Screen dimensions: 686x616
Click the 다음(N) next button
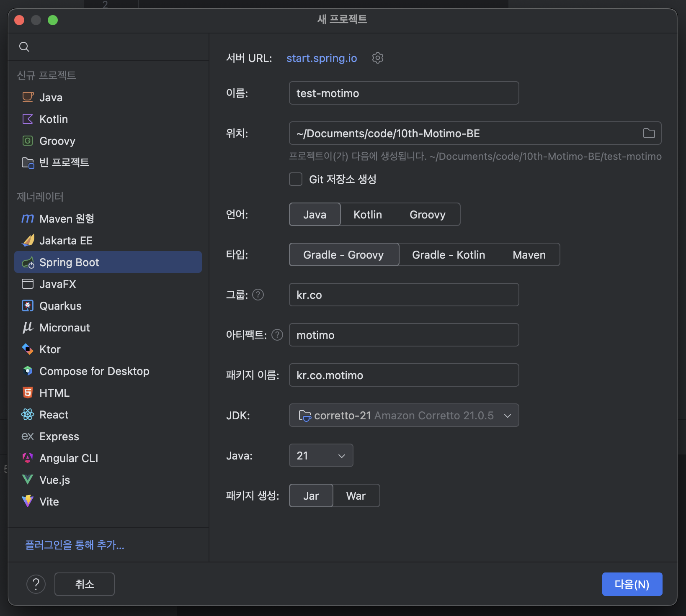(632, 584)
